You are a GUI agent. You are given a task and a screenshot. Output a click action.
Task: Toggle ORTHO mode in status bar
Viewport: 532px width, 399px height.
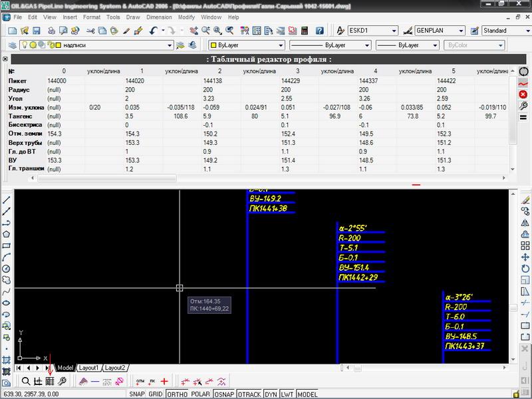pyautogui.click(x=177, y=394)
